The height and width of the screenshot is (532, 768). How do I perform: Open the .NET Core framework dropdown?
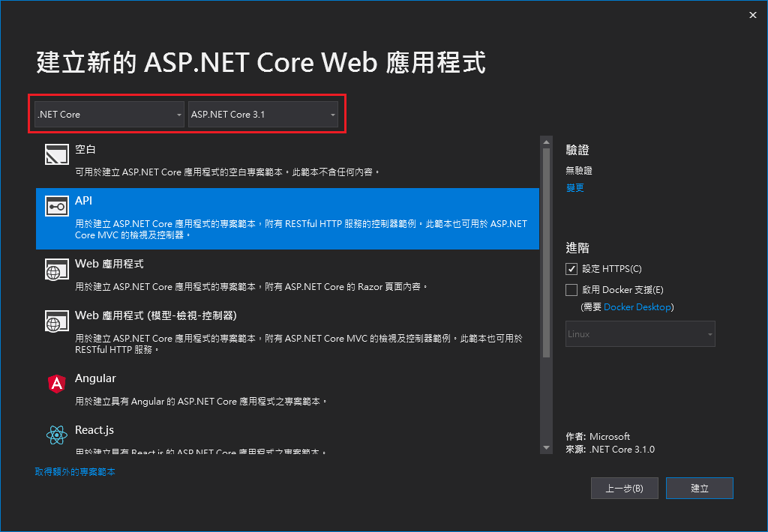coord(109,115)
